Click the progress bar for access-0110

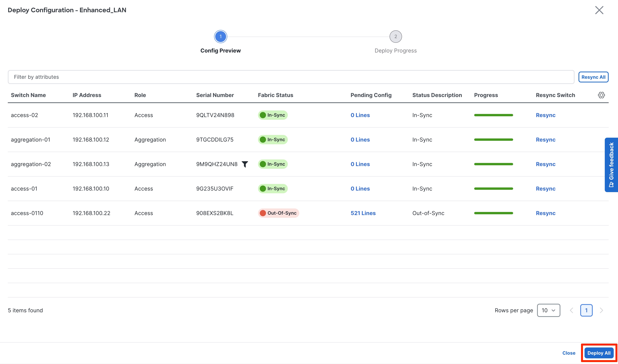pyautogui.click(x=493, y=213)
